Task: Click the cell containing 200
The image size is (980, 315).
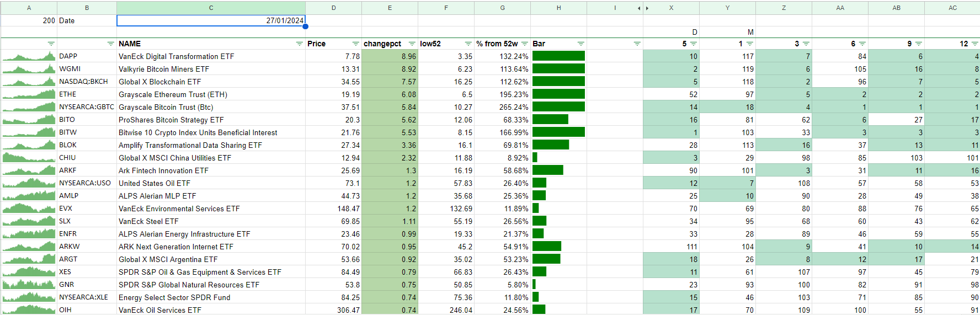Action: [29, 20]
